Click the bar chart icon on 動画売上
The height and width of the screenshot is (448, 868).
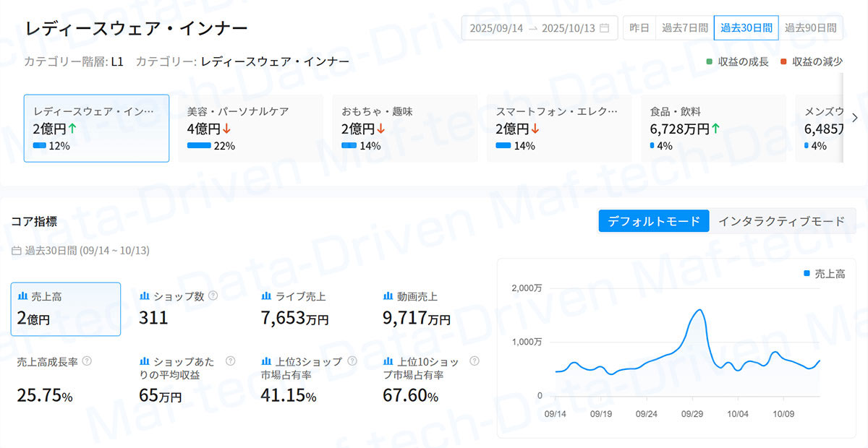[x=388, y=296]
